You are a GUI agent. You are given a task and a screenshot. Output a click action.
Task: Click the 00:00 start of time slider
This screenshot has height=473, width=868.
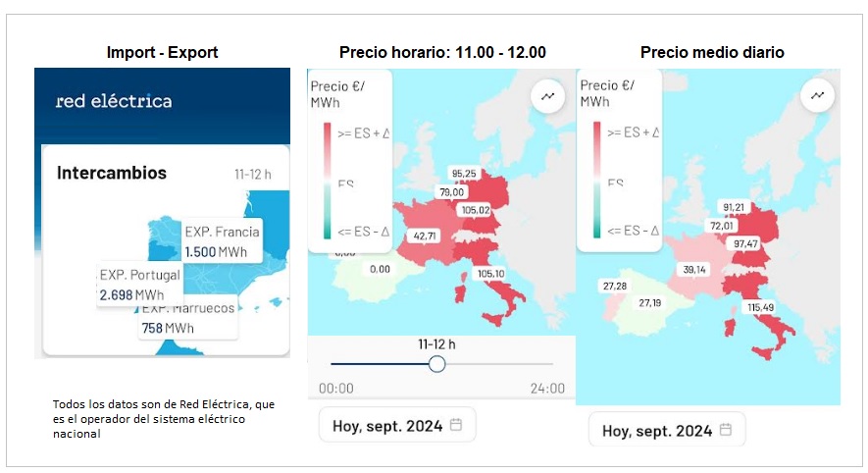[x=336, y=388]
